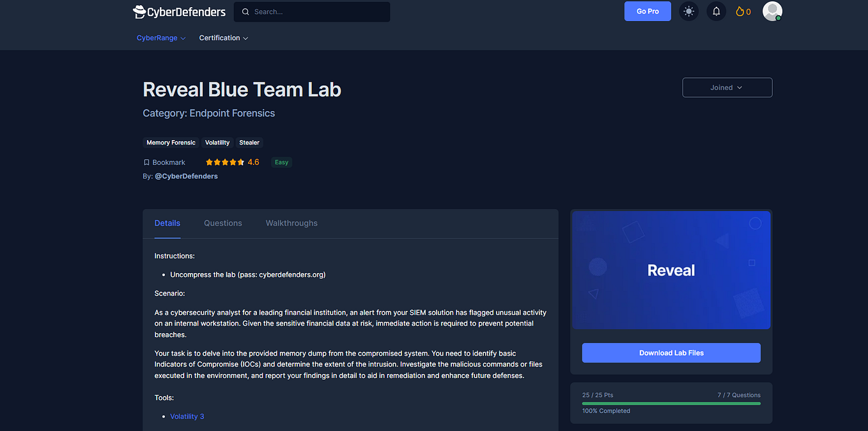Open the Volatility 3 link
Viewport: 868px width, 431px height.
[x=187, y=416]
